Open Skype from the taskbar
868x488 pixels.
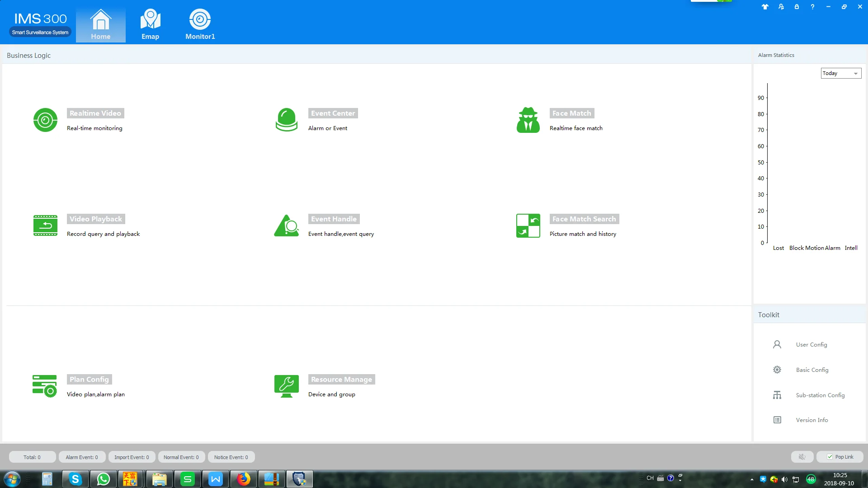[75, 479]
